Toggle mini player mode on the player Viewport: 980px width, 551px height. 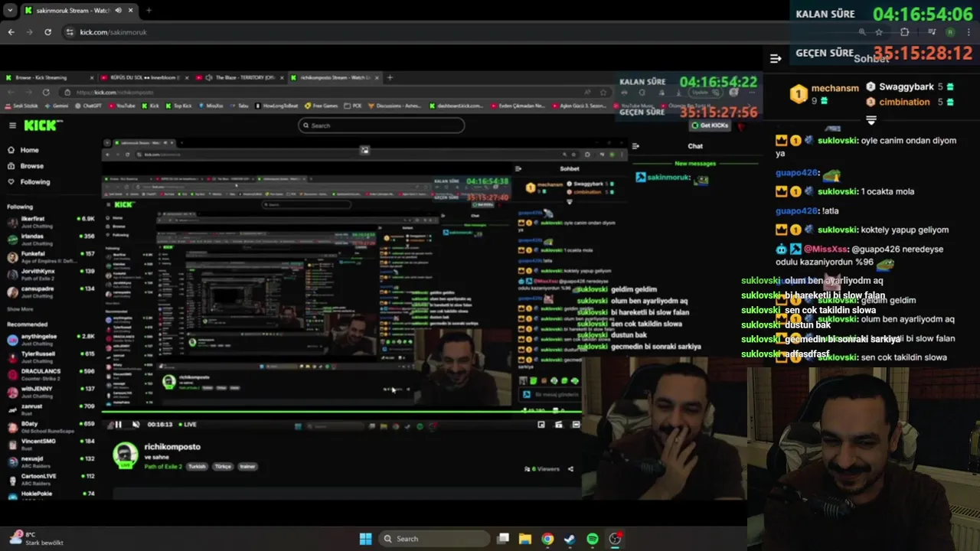pos(541,425)
